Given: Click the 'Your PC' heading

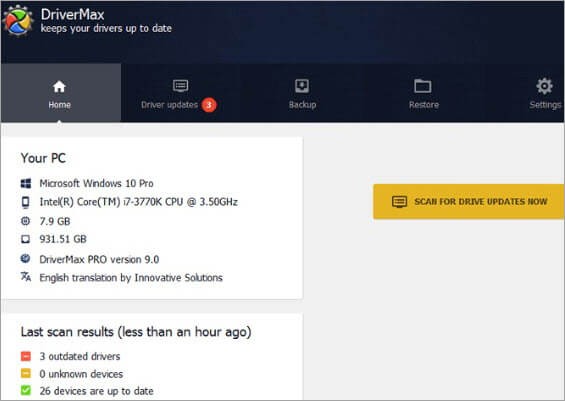Looking at the screenshot, I should click(x=43, y=158).
